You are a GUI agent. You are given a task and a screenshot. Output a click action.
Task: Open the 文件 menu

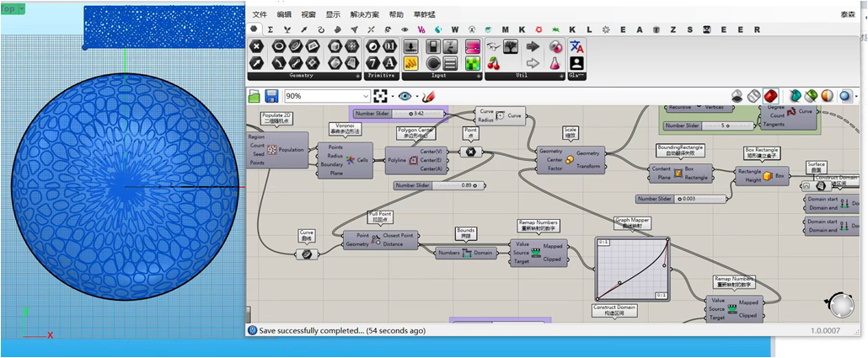coord(260,14)
